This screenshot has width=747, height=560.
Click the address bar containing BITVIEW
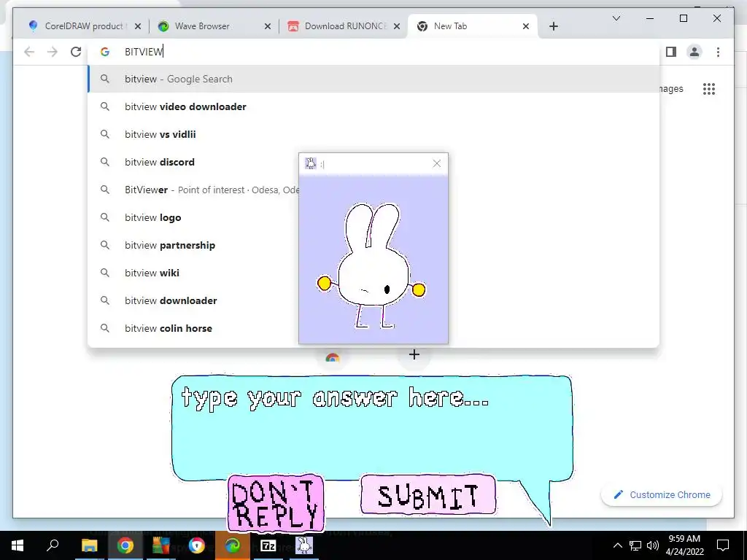click(x=373, y=52)
